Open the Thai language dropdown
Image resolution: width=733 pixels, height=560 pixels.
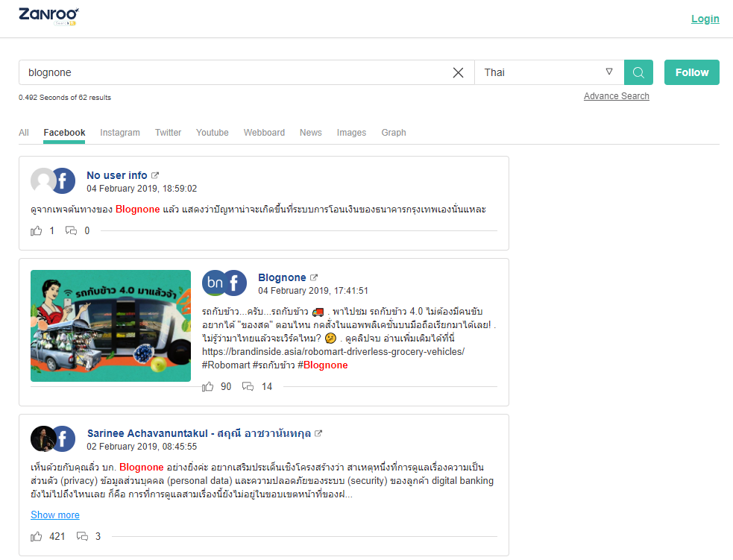(x=550, y=72)
